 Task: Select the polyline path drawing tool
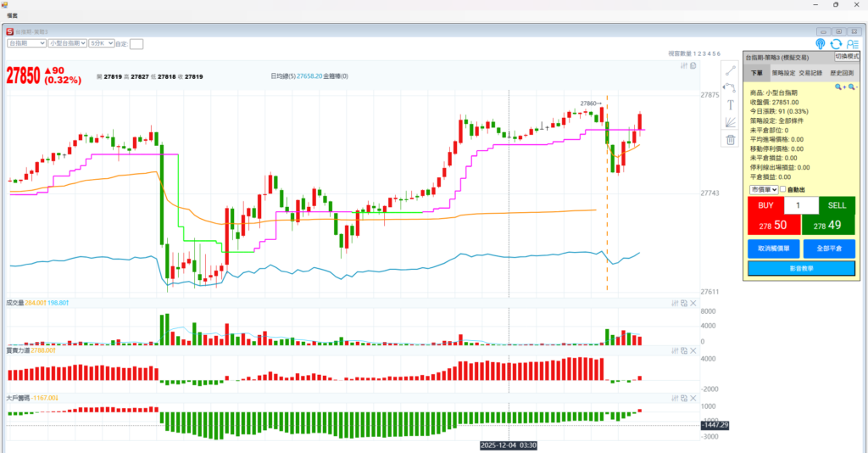730,87
